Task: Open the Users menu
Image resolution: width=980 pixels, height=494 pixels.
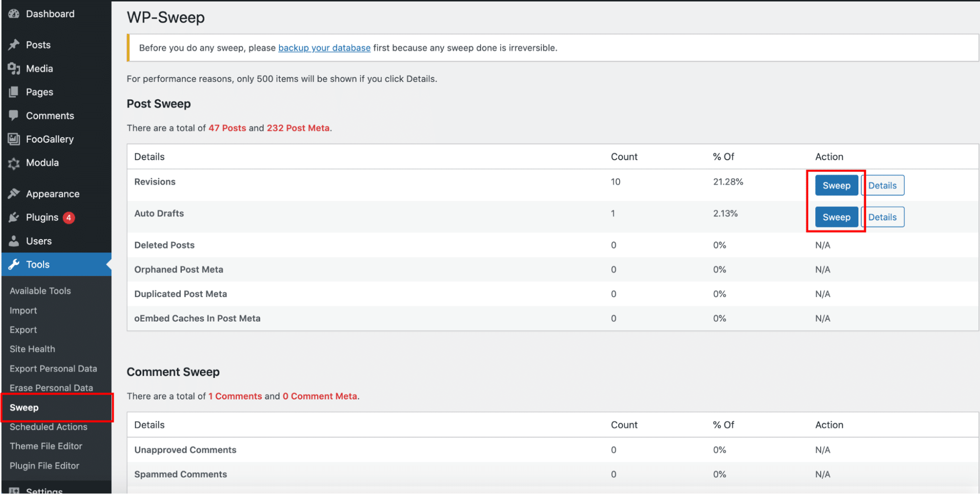Action: [56, 241]
